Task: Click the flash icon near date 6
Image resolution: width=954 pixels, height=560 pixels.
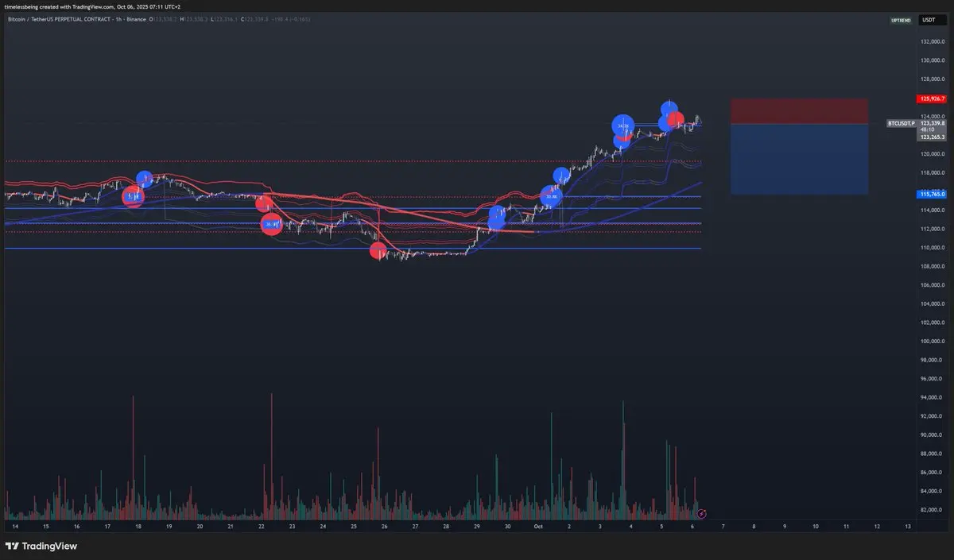Action: click(701, 514)
